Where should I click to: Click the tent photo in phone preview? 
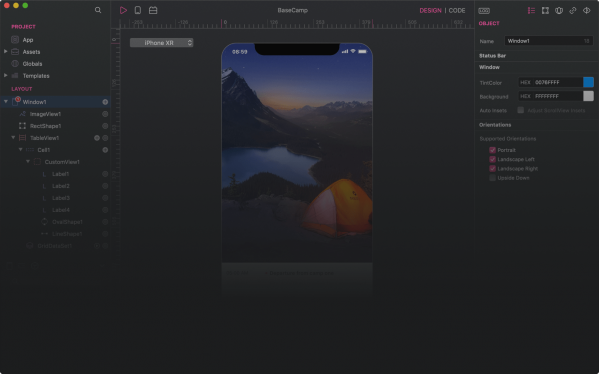(x=297, y=153)
